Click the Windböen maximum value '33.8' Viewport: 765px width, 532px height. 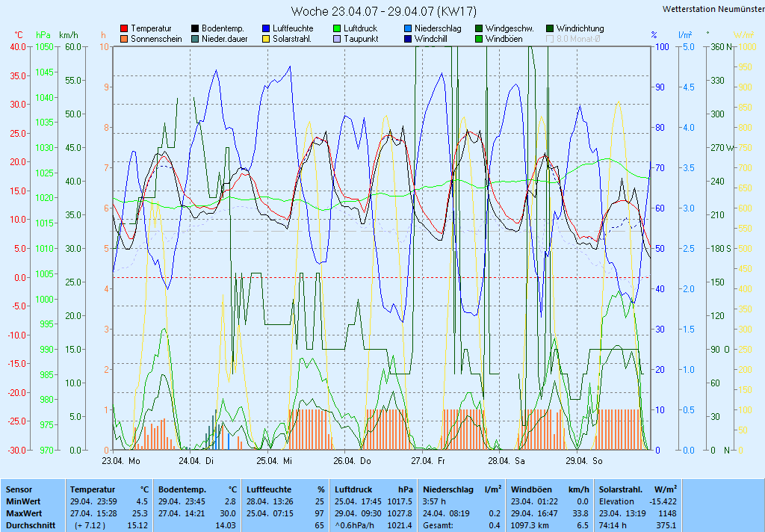(x=581, y=514)
